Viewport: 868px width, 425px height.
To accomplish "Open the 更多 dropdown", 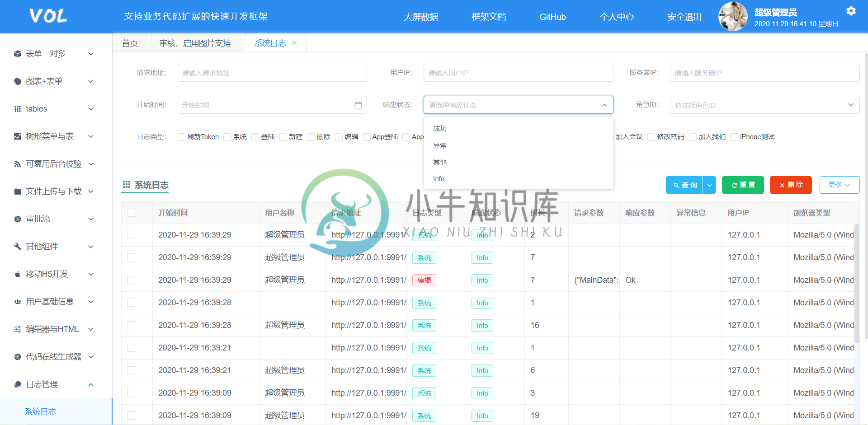I will coord(840,185).
